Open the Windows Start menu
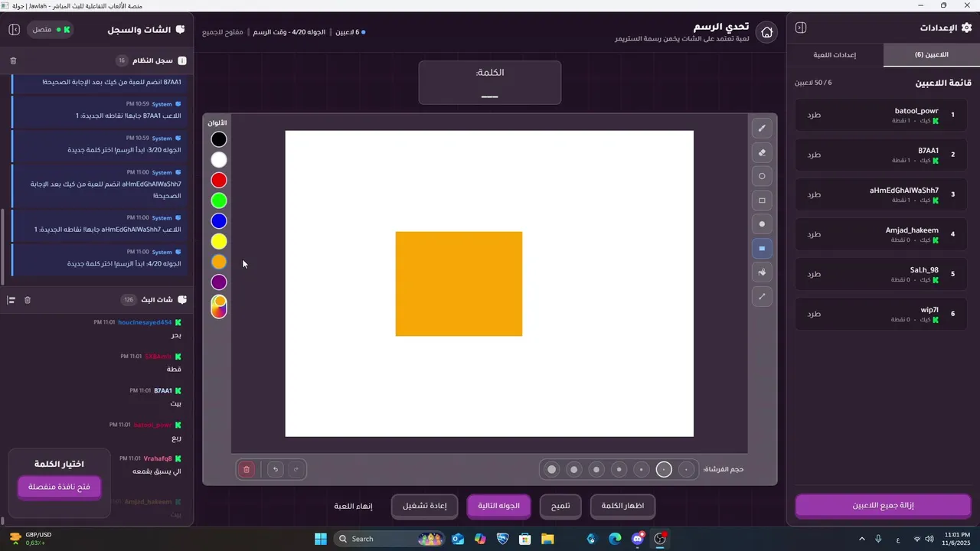 [x=321, y=539]
